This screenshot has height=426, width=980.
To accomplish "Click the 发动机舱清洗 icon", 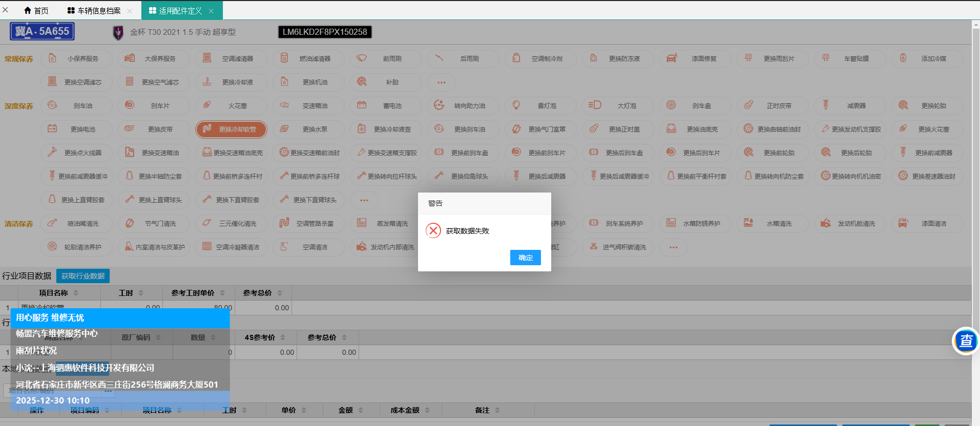I will (850, 224).
